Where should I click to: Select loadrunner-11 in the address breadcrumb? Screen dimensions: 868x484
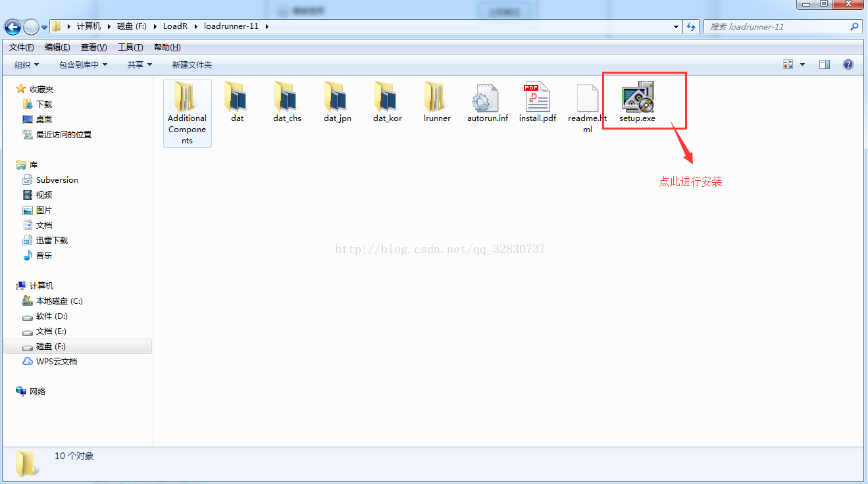click(x=230, y=27)
